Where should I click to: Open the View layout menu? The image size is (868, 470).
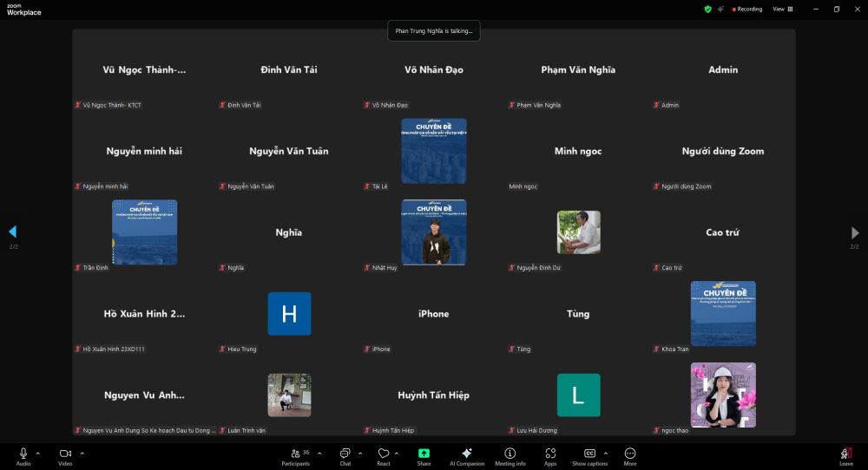(x=781, y=9)
